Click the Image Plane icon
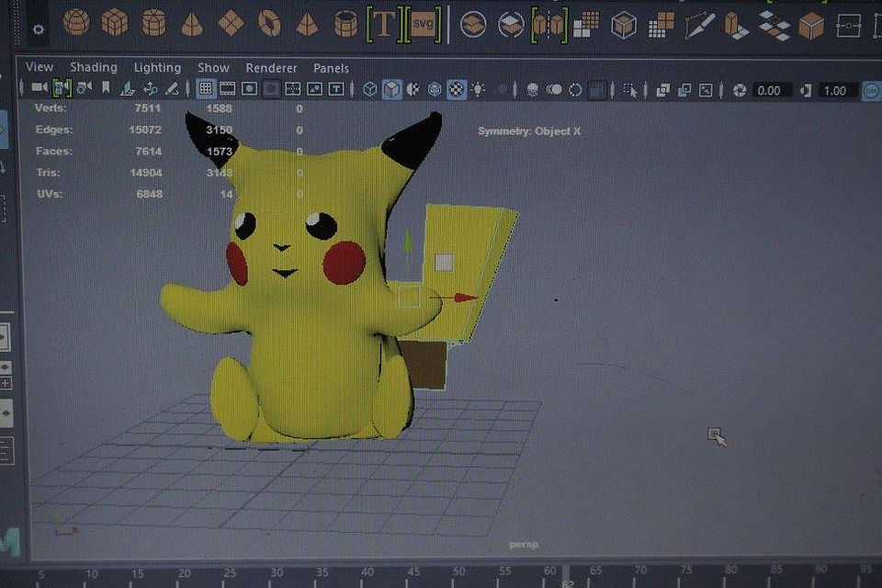Screen dimensions: 882x588 (x=128, y=88)
